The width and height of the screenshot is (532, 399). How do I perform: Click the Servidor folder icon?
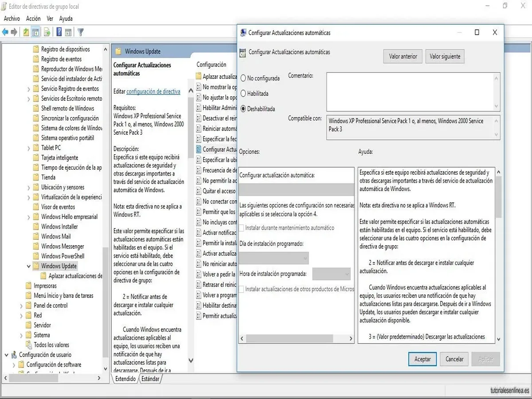click(x=29, y=325)
